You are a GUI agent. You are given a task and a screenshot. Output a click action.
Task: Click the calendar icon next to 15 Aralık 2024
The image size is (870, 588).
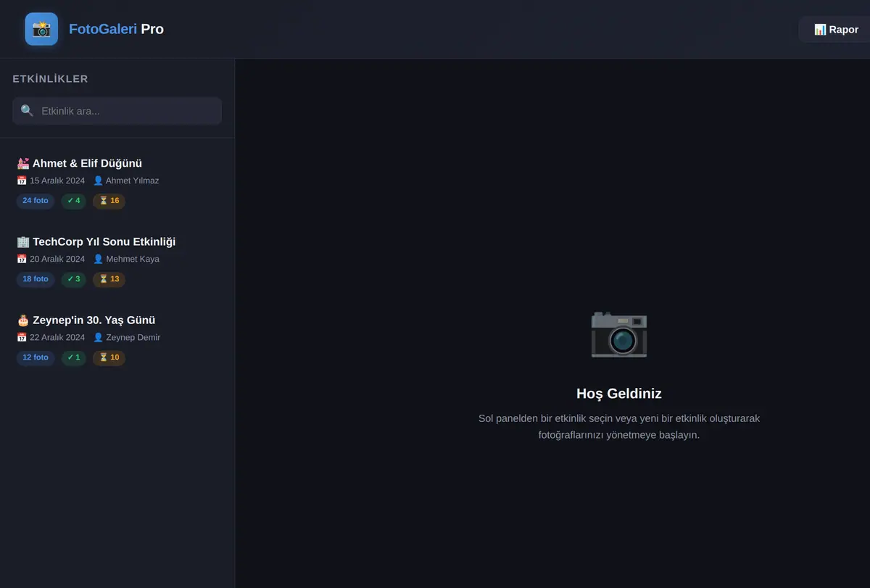pyautogui.click(x=22, y=181)
